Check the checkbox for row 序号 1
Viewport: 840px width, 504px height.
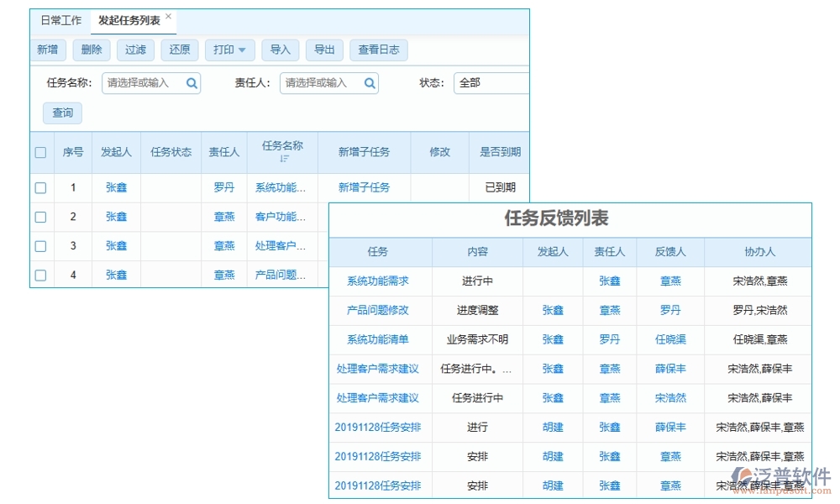pyautogui.click(x=40, y=187)
